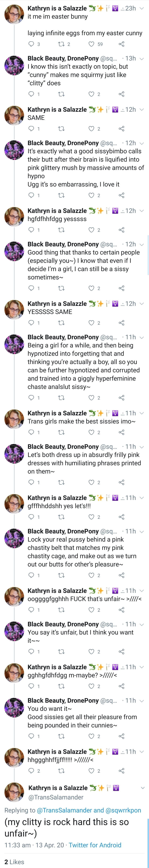Open chevron menu on Black Beauty's 13h tweet
Viewport: 149px width, 868px height.
point(142,59)
